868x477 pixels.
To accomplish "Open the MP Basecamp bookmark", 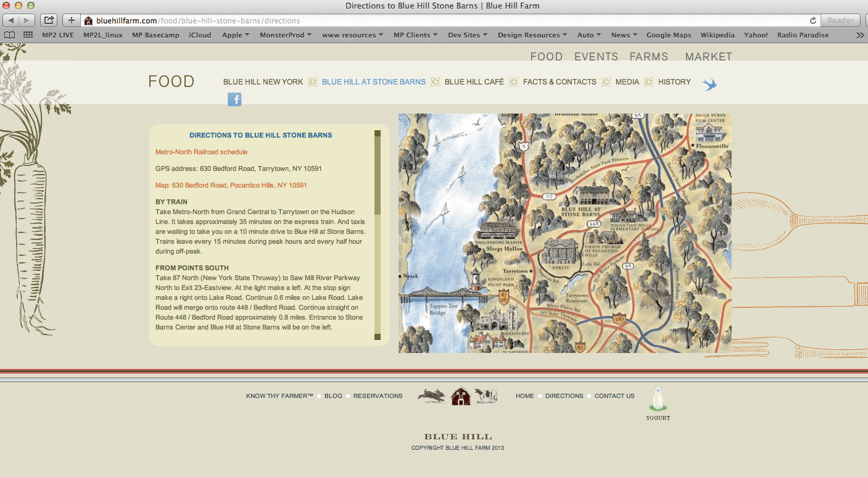I will pos(155,35).
